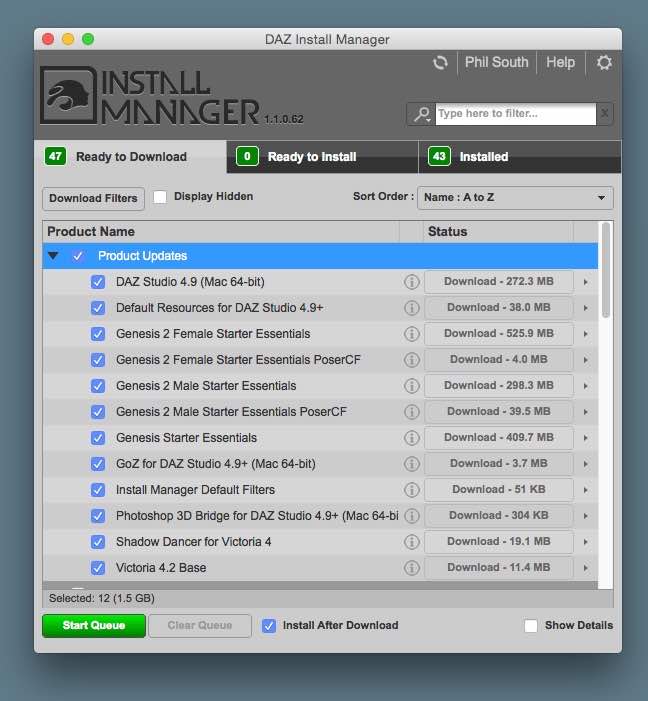
Task: Show info for Photoshop 3D Bridge row
Action: 411,515
